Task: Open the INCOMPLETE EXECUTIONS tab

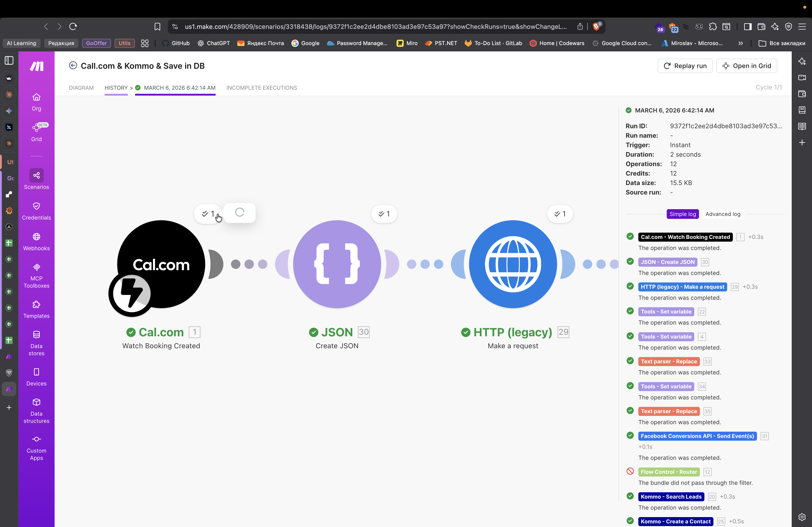Action: pos(261,88)
